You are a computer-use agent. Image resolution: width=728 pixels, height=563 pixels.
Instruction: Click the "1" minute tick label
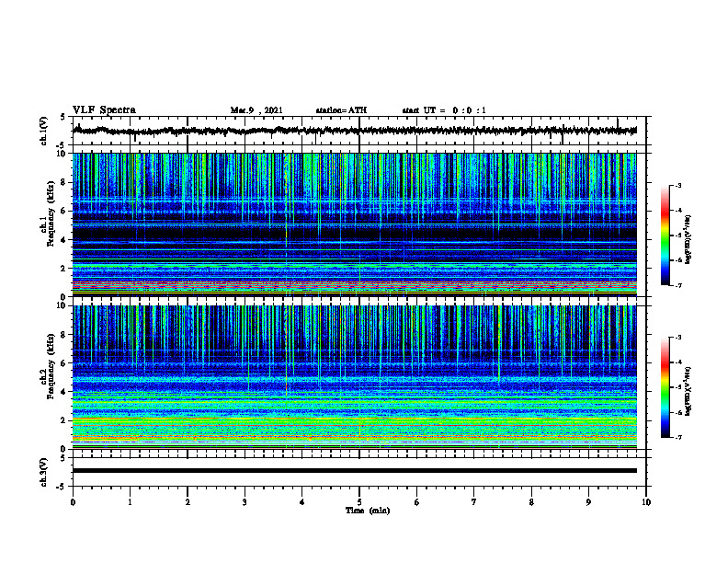coord(130,502)
